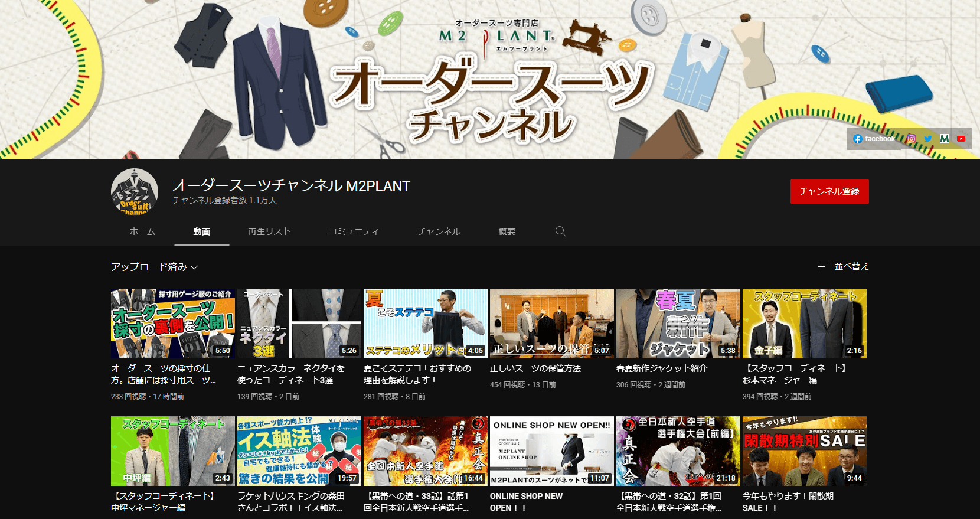Screen dimensions: 980x519
Task: Play the 5:07 suit storage thumbnail
Action: tap(552, 324)
